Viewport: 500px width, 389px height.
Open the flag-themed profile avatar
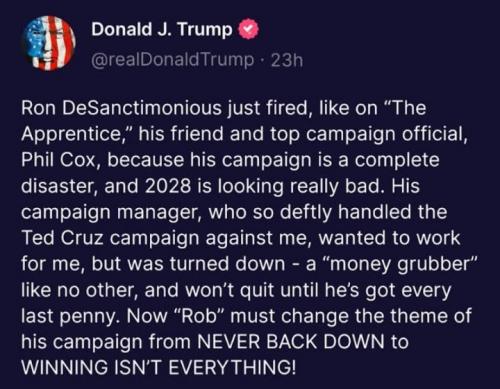click(49, 43)
